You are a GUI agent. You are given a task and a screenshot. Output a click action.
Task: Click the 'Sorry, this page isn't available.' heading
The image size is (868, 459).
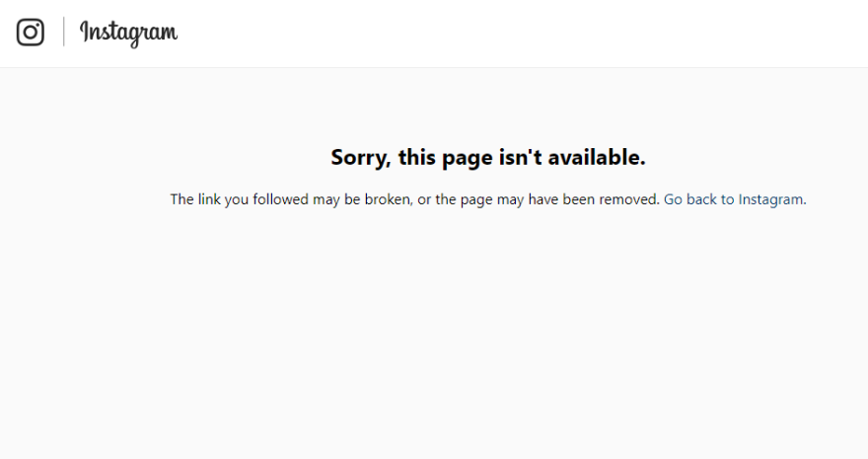click(x=488, y=157)
